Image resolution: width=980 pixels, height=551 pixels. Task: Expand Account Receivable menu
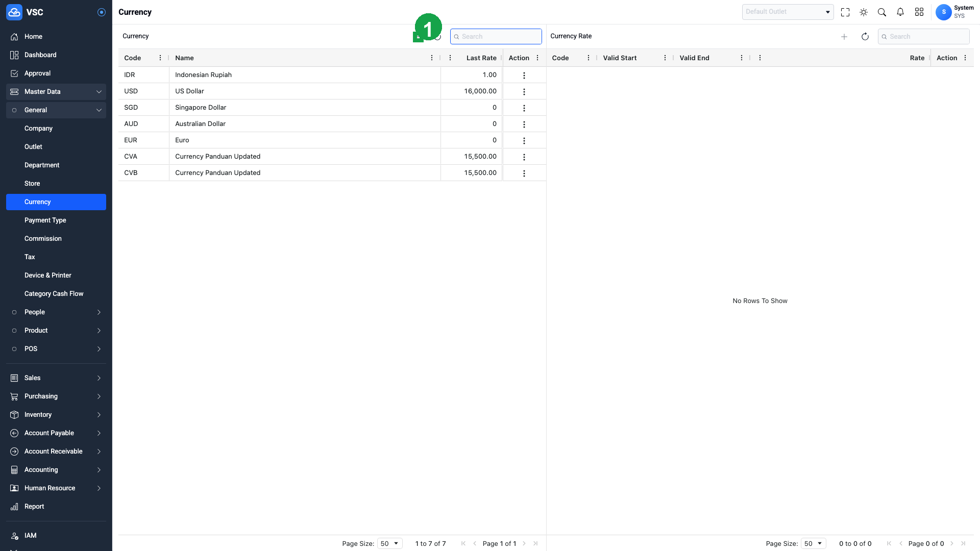click(x=56, y=452)
